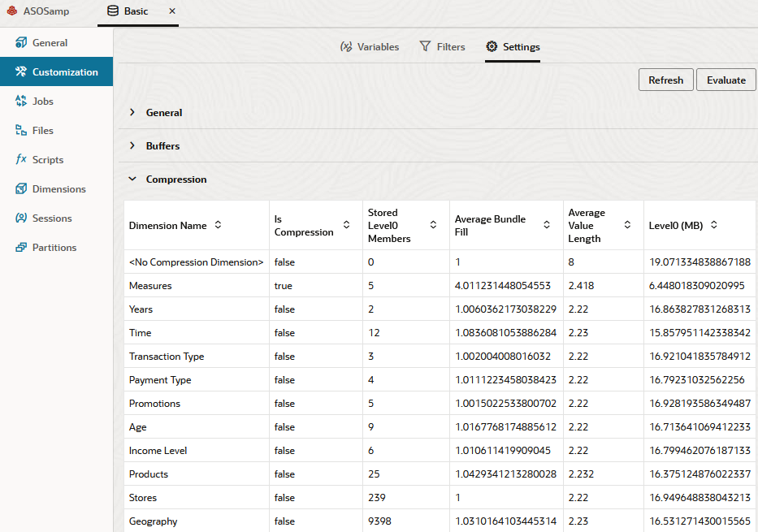Click the ASOSamp application icon

12,11
